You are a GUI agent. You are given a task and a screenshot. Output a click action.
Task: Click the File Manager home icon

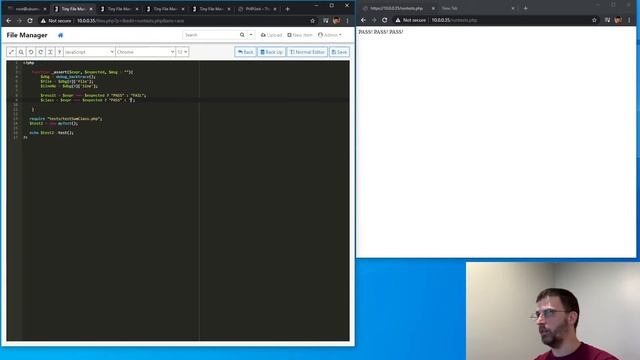tap(60, 35)
